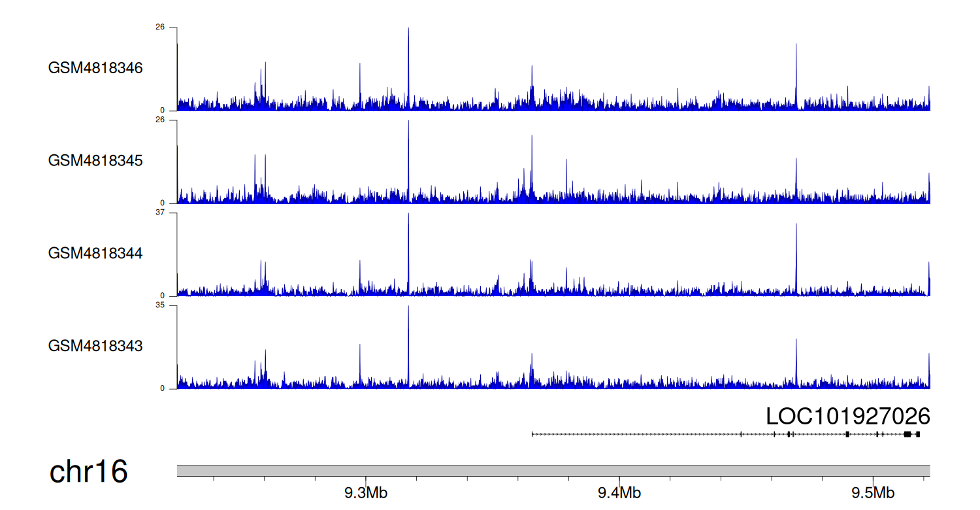Click the GSM4818344 track name

[95, 253]
